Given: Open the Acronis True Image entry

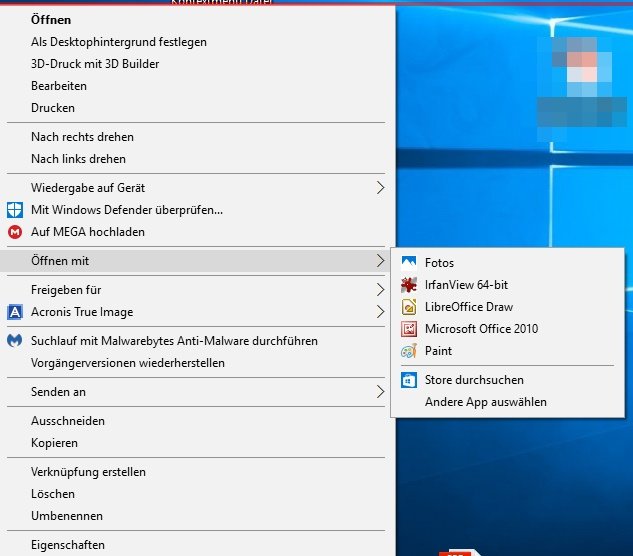Looking at the screenshot, I should (x=196, y=312).
